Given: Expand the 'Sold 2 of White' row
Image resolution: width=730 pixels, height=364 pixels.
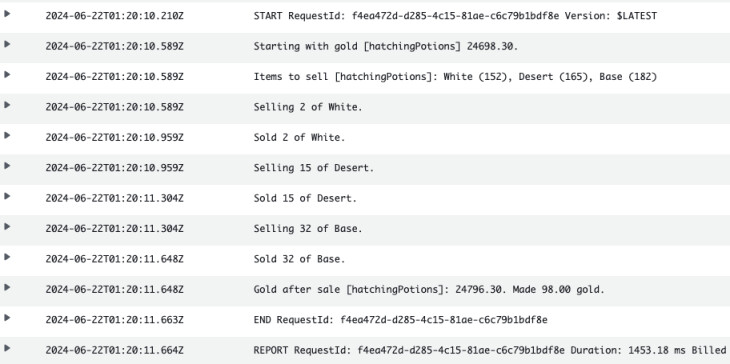Looking at the screenshot, I should 7,135.
